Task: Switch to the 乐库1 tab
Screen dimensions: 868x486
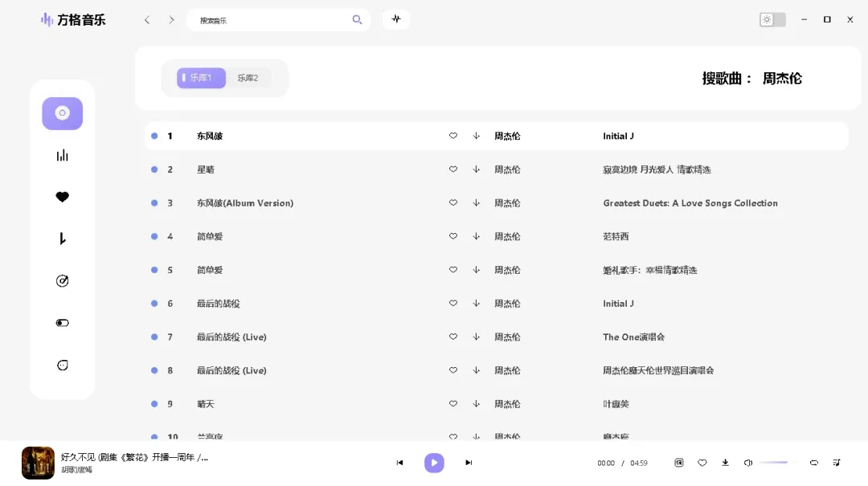Action: click(x=201, y=78)
